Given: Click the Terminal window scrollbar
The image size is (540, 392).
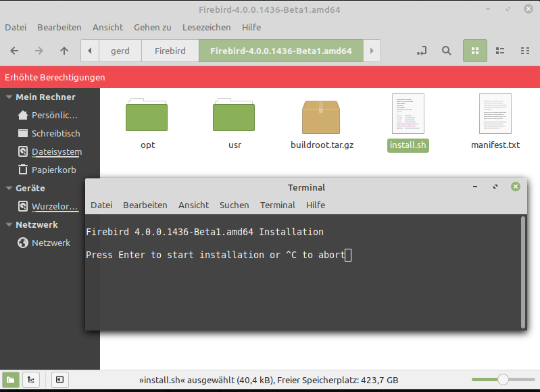Looking at the screenshot, I should coord(523,272).
